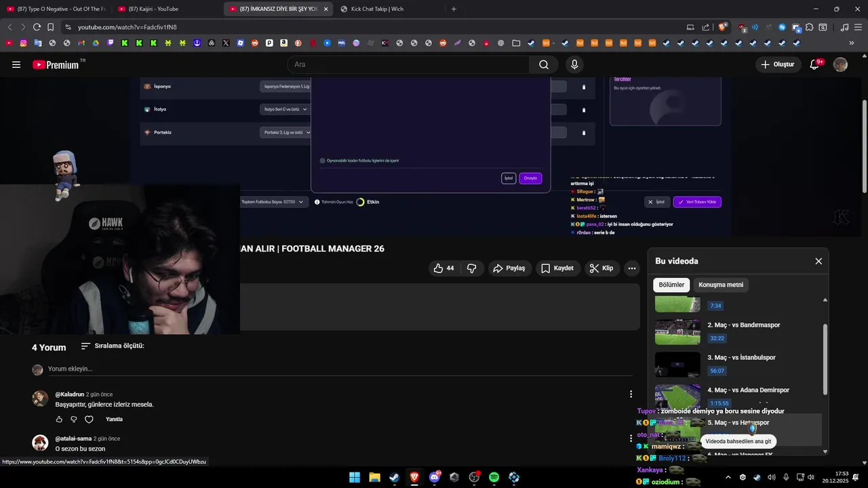The image size is (868, 488).
Task: Heart Kaladrun's comment
Action: click(89, 420)
